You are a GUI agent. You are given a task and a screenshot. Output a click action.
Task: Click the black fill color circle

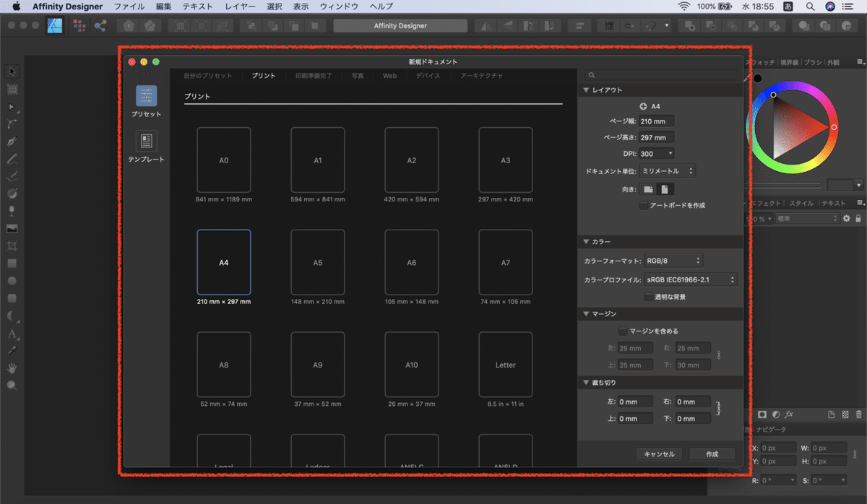(758, 79)
